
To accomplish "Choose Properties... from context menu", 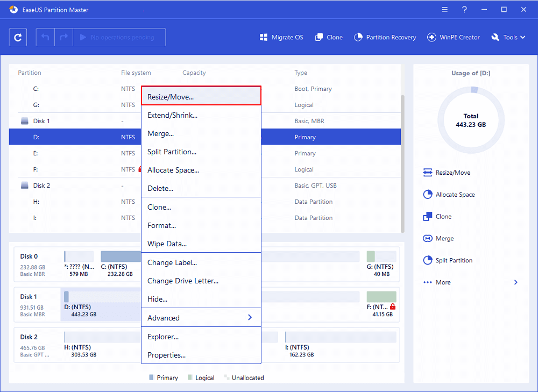I will point(201,355).
